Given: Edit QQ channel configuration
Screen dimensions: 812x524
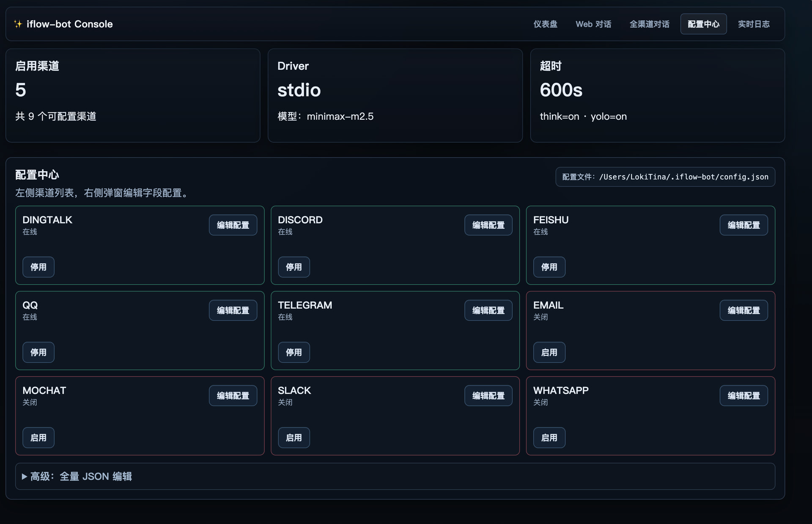Looking at the screenshot, I should pos(233,310).
